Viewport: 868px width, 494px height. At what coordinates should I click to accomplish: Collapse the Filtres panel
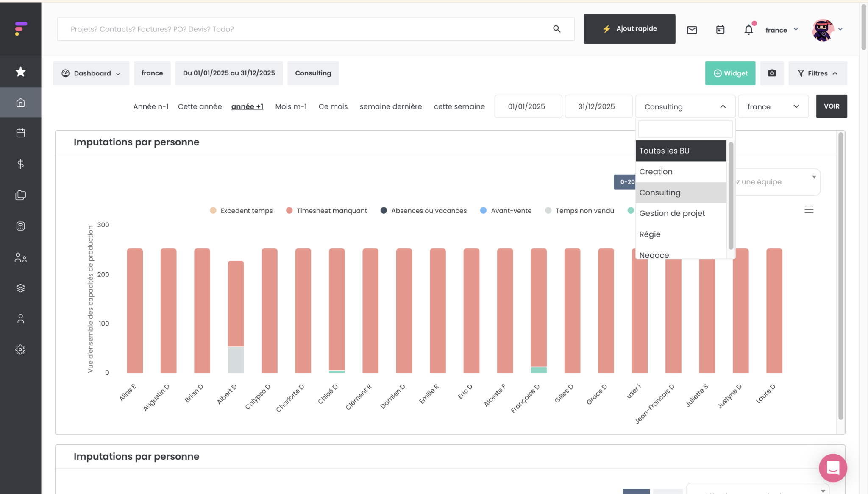point(818,73)
